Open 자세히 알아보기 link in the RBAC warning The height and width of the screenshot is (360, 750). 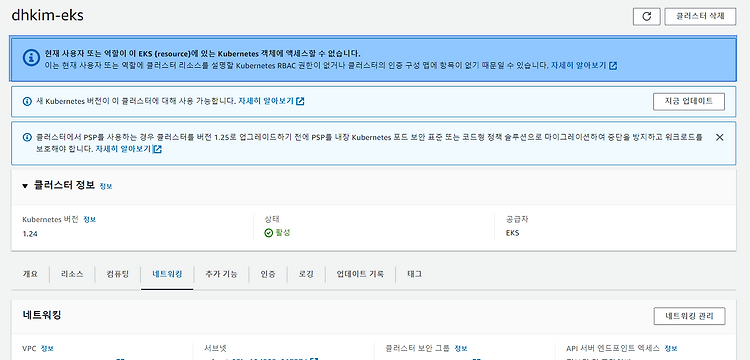click(584, 65)
